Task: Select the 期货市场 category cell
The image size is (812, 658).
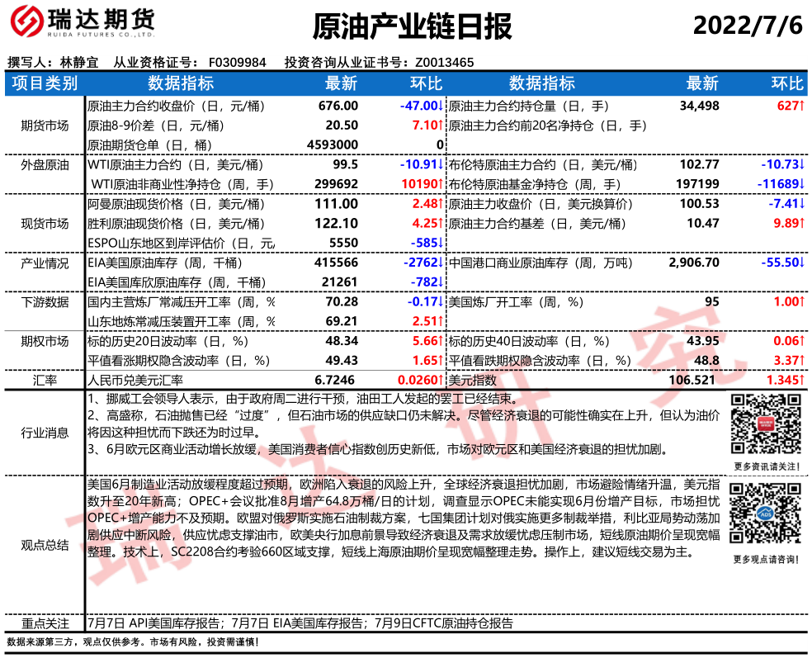Action: [45, 125]
